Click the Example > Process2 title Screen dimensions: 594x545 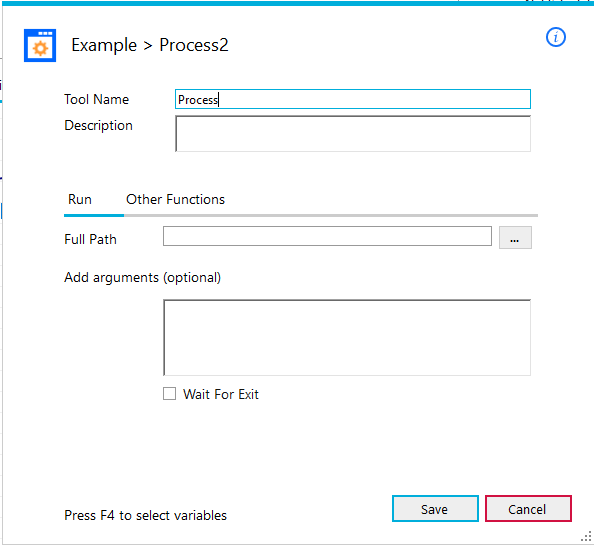pos(150,45)
